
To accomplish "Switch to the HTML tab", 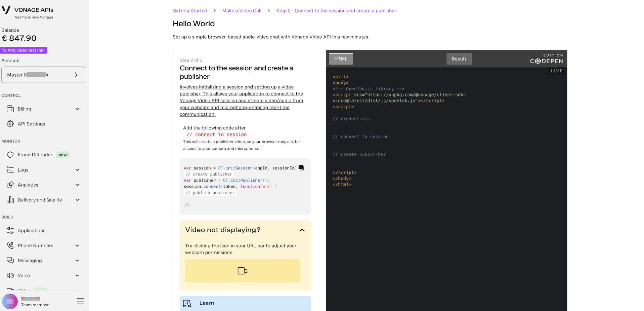I will pyautogui.click(x=341, y=59).
